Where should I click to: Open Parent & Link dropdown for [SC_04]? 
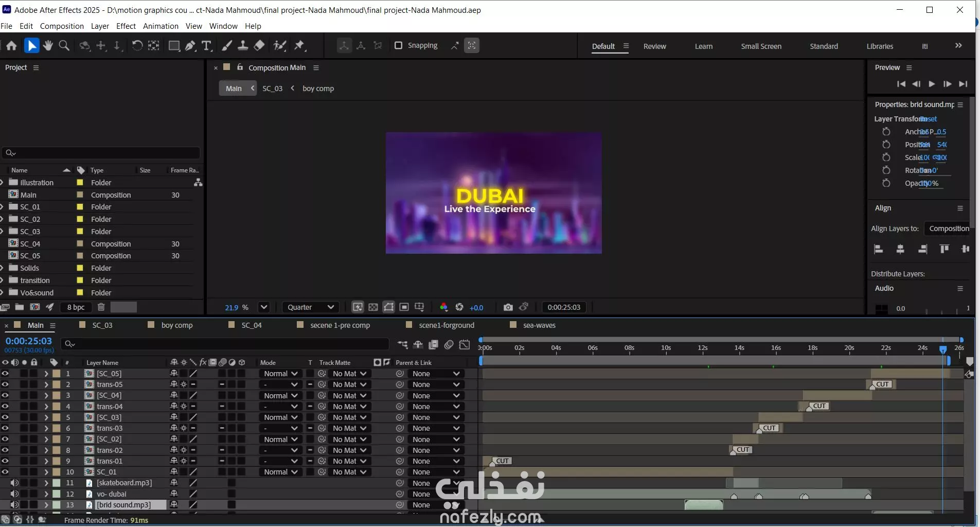tap(435, 396)
